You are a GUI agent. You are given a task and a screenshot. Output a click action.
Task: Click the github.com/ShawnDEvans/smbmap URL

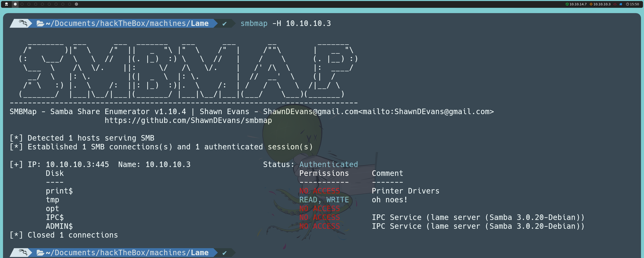[x=188, y=120]
